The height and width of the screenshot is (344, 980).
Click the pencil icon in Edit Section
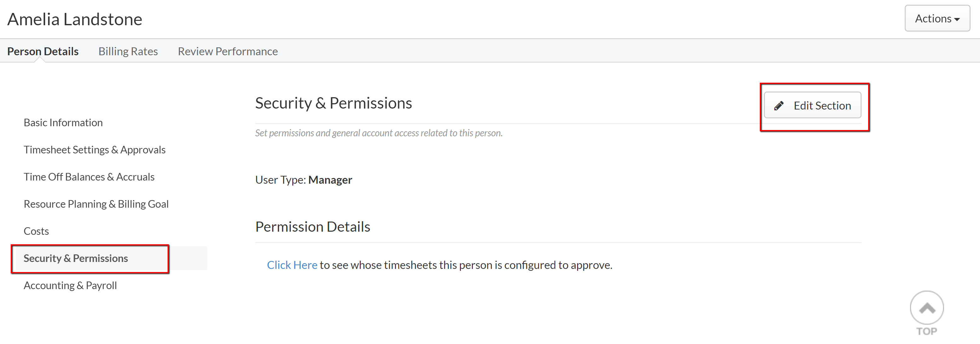point(778,105)
